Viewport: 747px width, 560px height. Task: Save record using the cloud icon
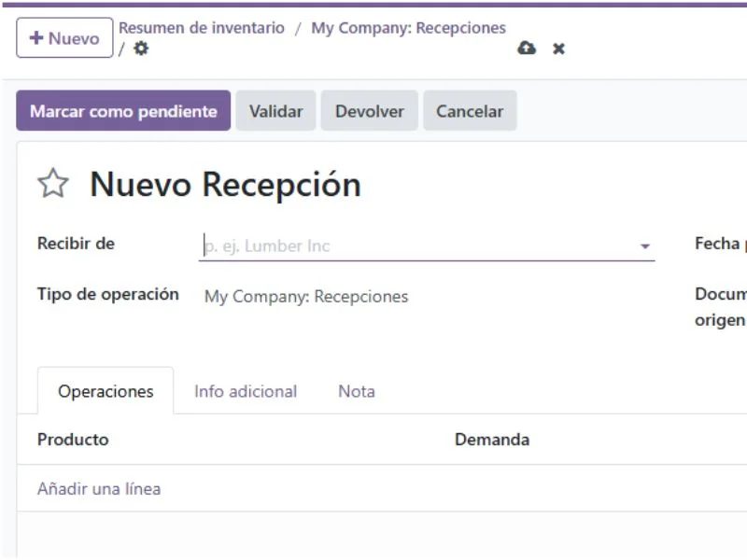529,47
